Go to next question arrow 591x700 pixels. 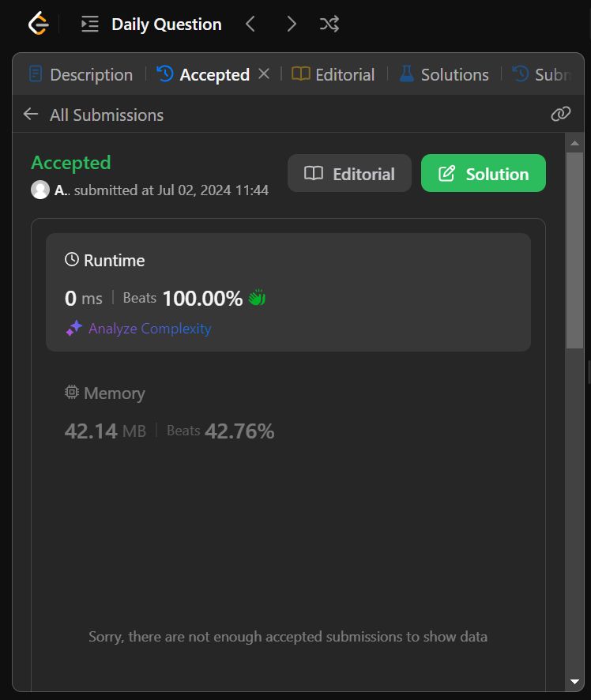coord(292,24)
